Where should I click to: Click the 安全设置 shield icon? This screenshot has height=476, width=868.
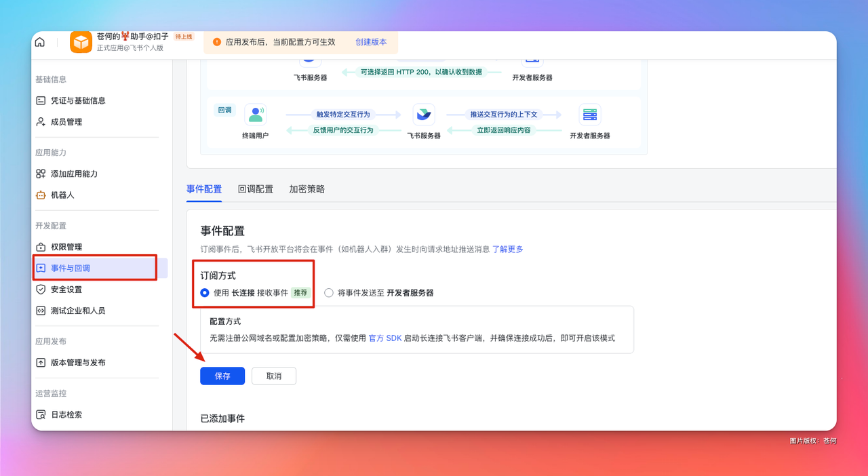(x=41, y=289)
